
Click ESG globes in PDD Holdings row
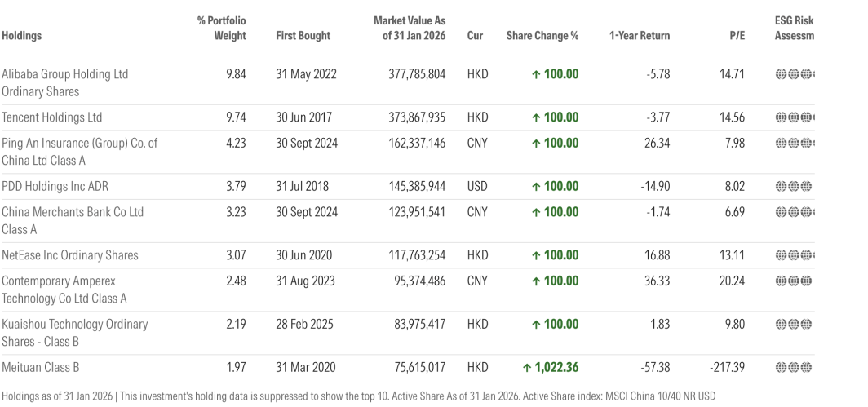(795, 186)
